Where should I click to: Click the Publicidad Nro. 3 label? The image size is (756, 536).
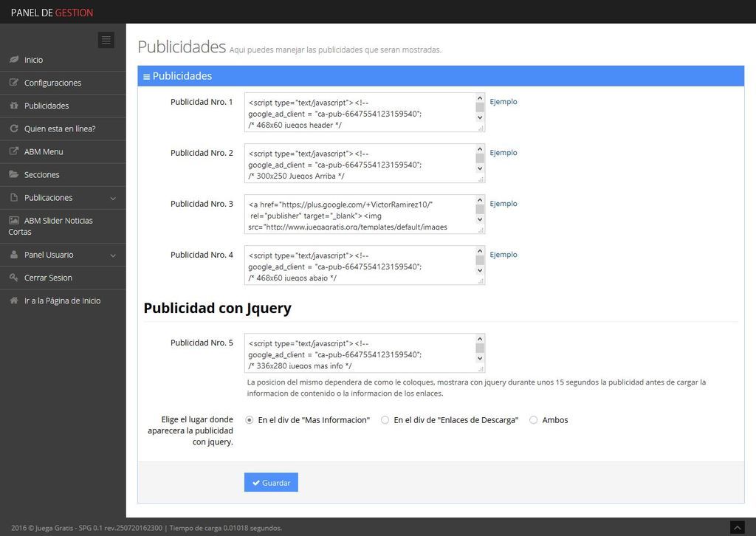click(x=202, y=204)
